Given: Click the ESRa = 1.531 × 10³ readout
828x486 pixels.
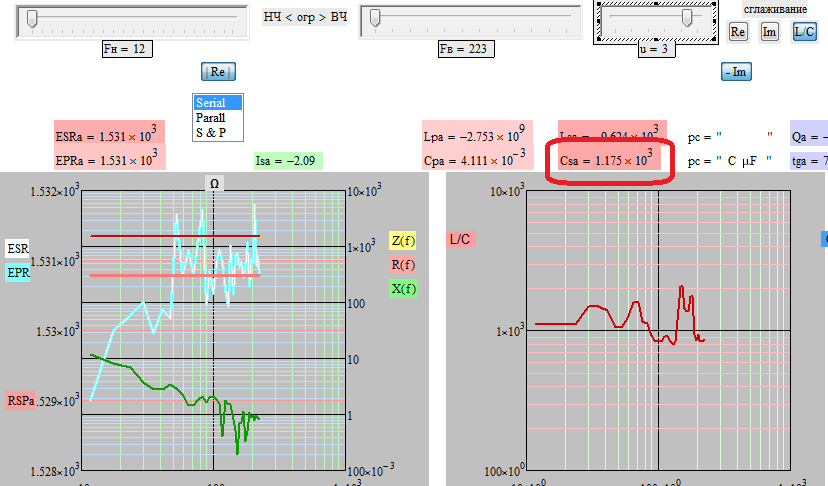Looking at the screenshot, I should 109,133.
